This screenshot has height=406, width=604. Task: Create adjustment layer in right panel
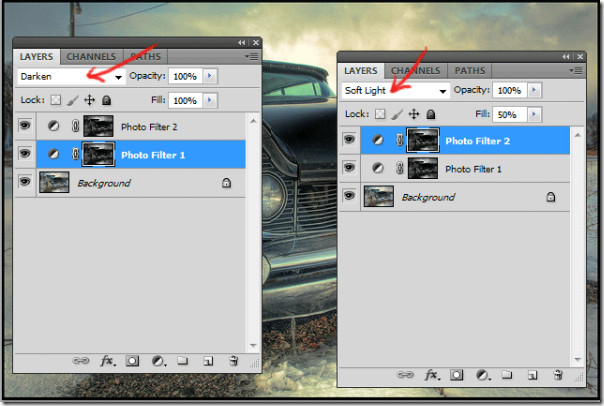click(x=483, y=375)
